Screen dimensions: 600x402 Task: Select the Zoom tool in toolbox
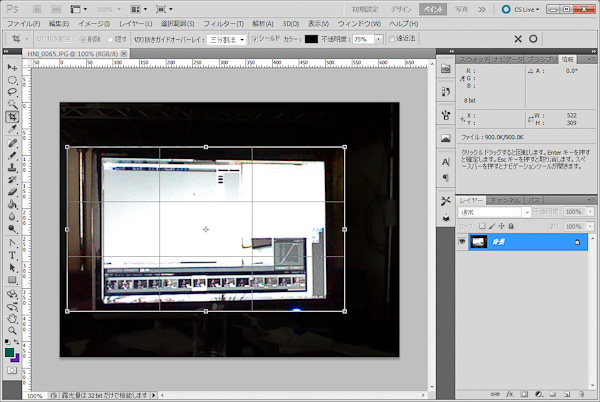12,331
